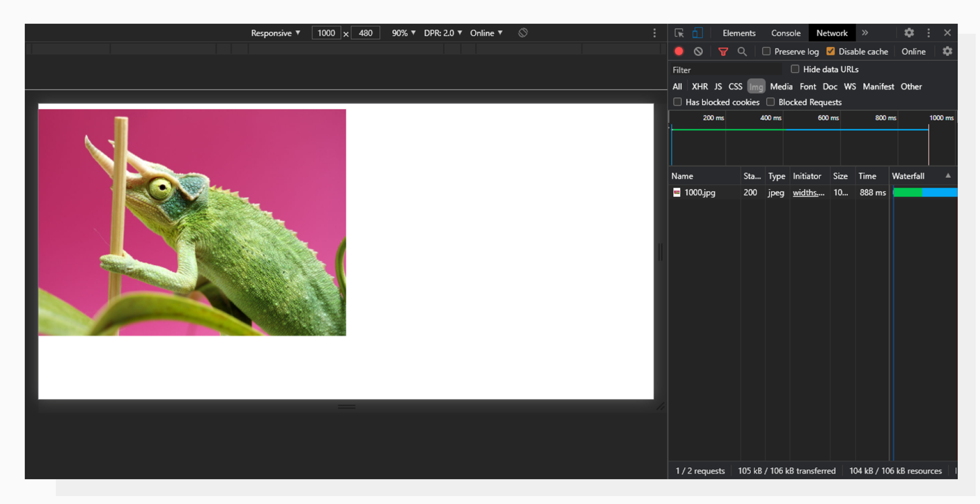Switch to the Console tab
This screenshot has width=980, height=504.
[x=785, y=33]
